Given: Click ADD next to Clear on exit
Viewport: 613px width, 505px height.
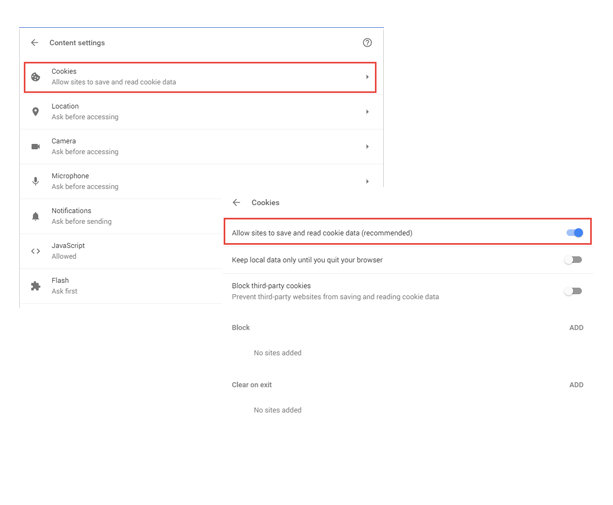Looking at the screenshot, I should [576, 385].
